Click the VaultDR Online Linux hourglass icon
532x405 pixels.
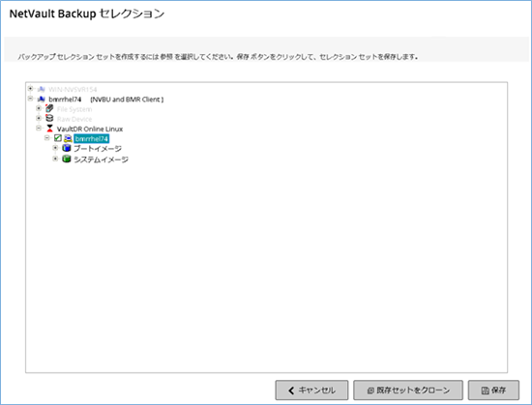point(50,129)
